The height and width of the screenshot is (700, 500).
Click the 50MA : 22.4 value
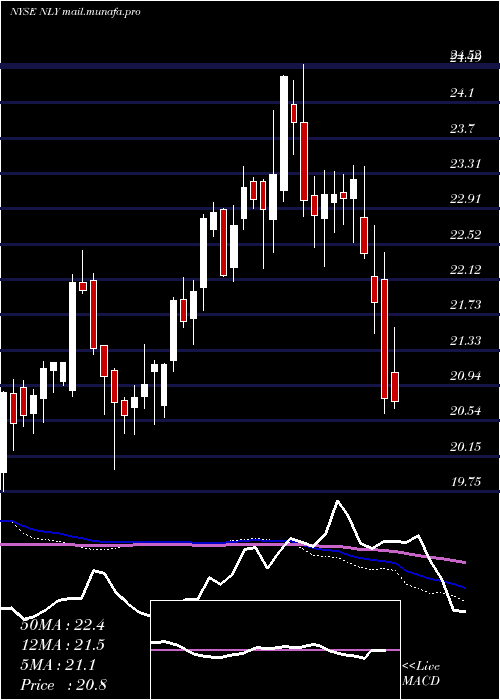click(x=62, y=625)
